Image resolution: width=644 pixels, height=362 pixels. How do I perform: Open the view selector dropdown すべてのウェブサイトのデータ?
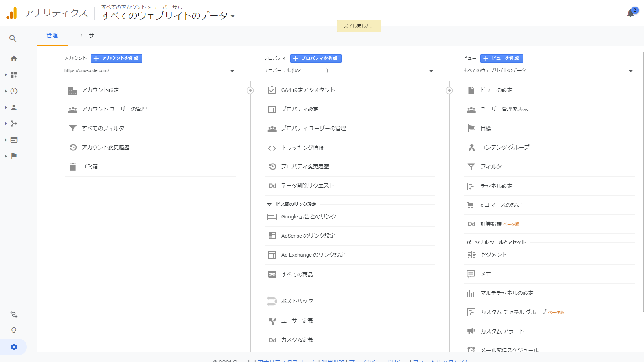pyautogui.click(x=548, y=71)
